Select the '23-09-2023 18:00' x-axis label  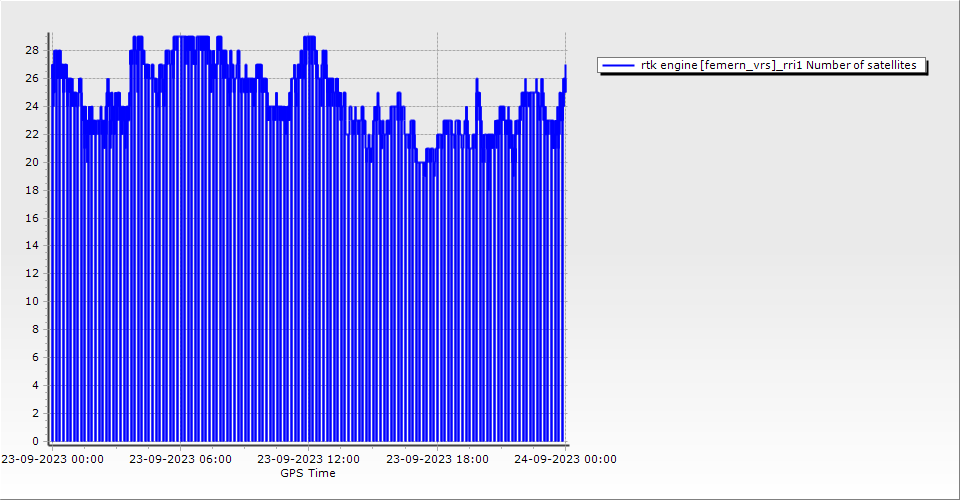click(437, 459)
